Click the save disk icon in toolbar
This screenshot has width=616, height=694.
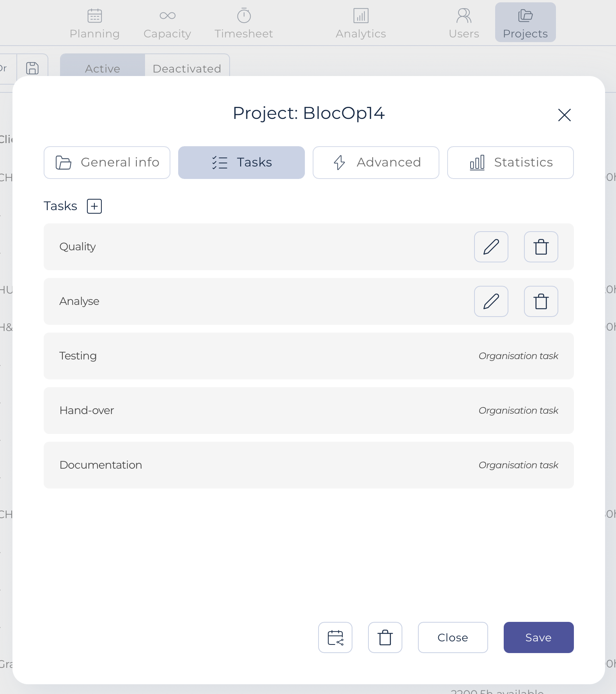point(32,68)
